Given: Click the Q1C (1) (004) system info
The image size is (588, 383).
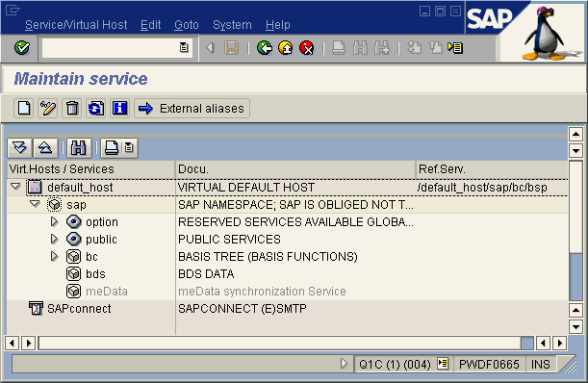Looking at the screenshot, I should click(x=395, y=365).
